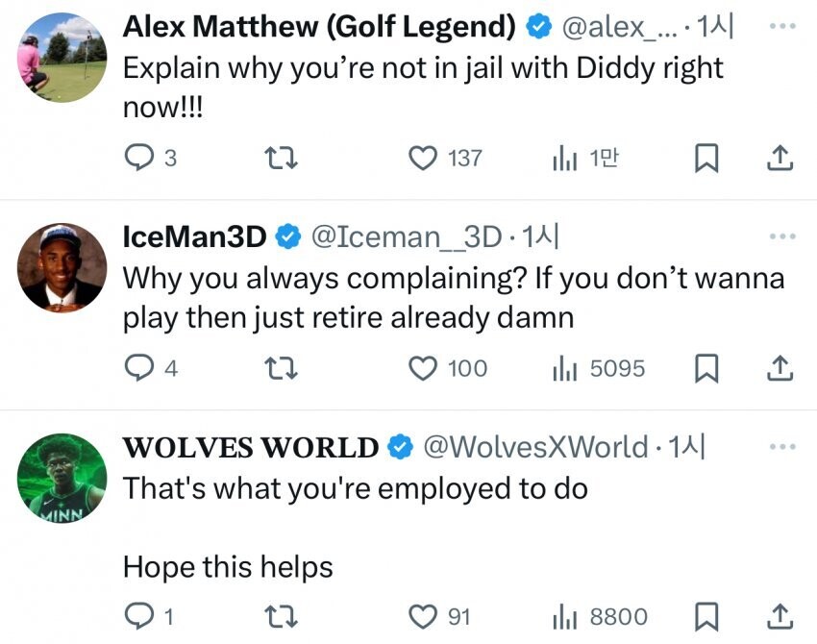The height and width of the screenshot is (644, 817).
Task: Reply to IceMan3D's tweet
Action: click(139, 367)
